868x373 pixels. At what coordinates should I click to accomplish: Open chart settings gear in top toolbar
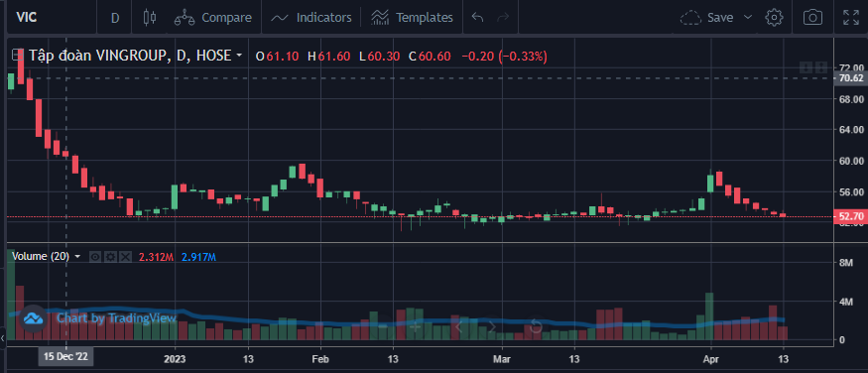(774, 18)
